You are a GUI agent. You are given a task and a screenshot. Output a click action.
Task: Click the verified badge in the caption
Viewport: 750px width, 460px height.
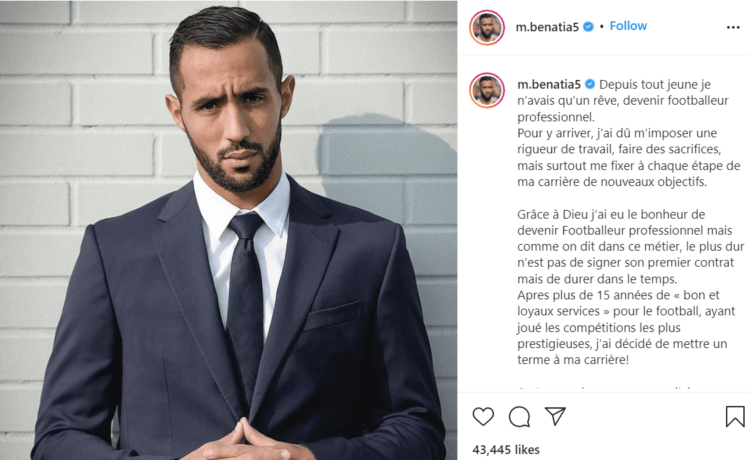[590, 84]
